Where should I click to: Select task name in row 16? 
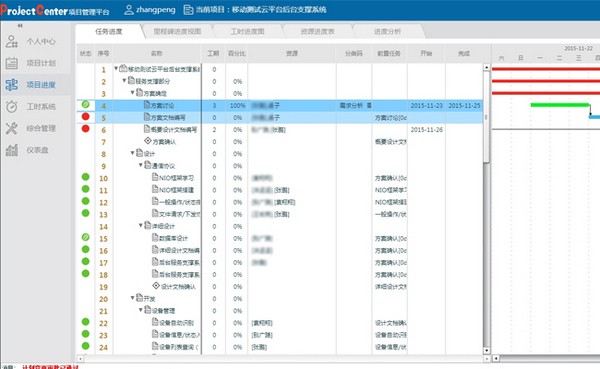point(179,251)
